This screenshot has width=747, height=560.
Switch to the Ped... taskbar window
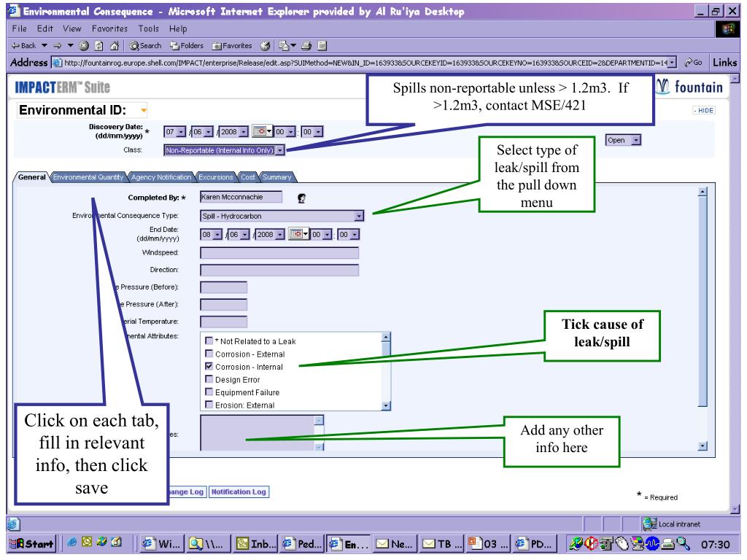click(x=302, y=543)
